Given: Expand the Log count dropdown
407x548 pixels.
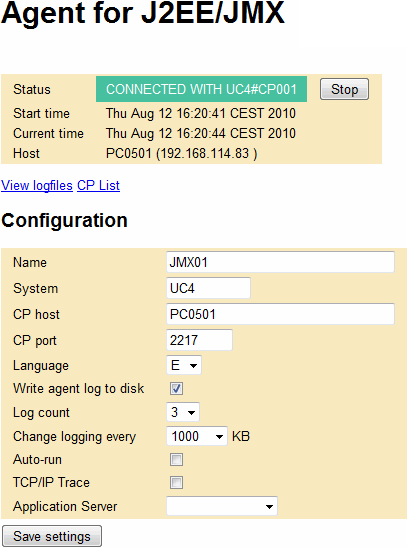Looking at the screenshot, I should (x=183, y=412).
